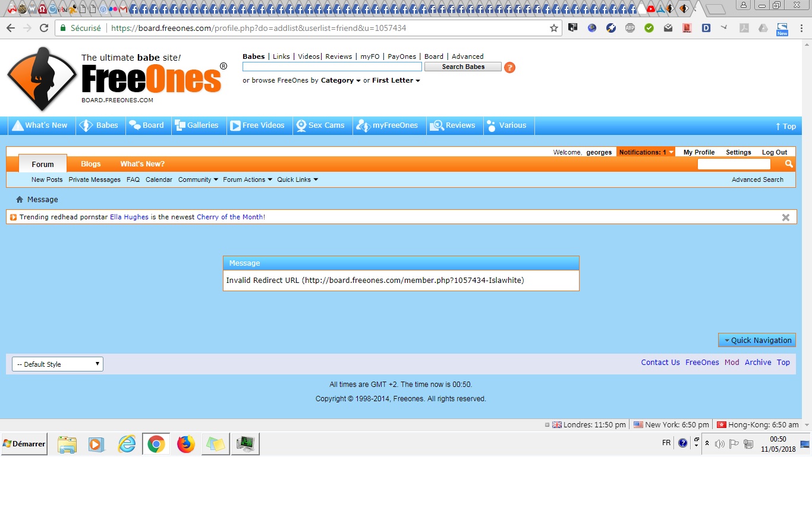Open Private Messages
The image size is (812, 507).
point(95,180)
